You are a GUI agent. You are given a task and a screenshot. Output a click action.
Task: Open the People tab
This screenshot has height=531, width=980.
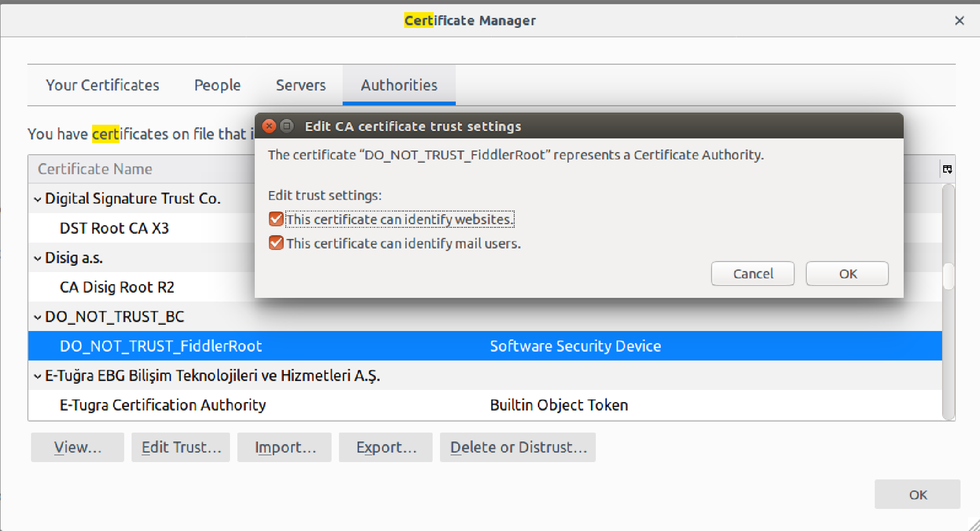click(x=217, y=85)
